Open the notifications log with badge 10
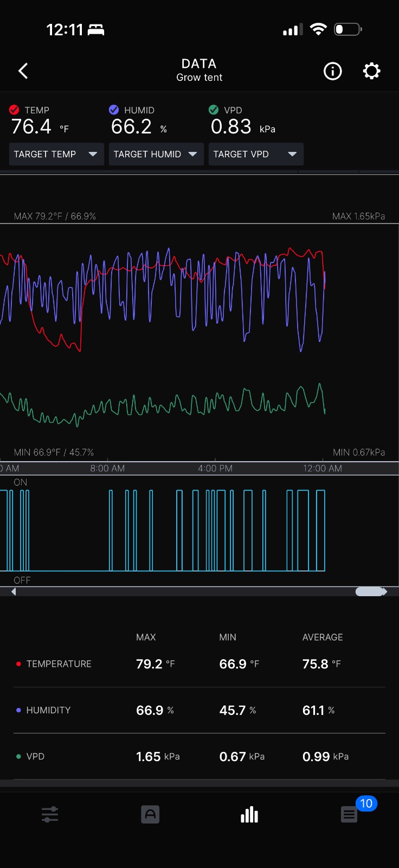 (349, 814)
